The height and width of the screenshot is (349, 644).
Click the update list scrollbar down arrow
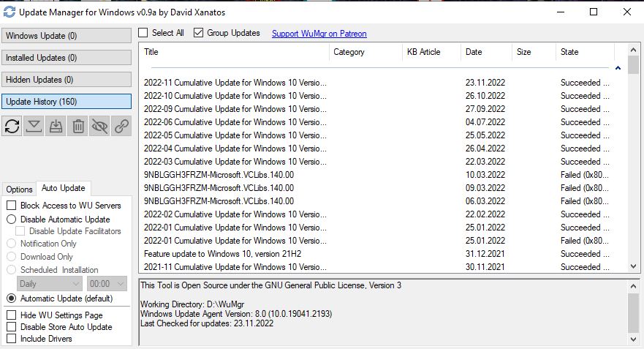click(633, 266)
